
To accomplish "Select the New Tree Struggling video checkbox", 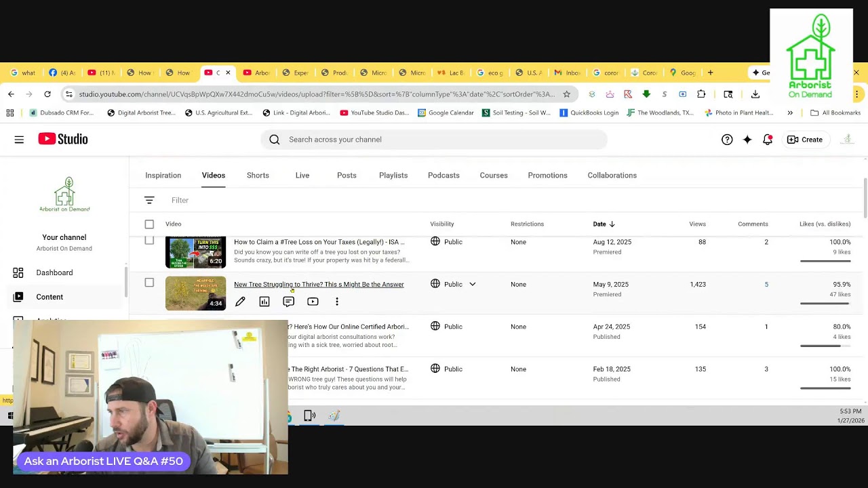I will coord(149,283).
